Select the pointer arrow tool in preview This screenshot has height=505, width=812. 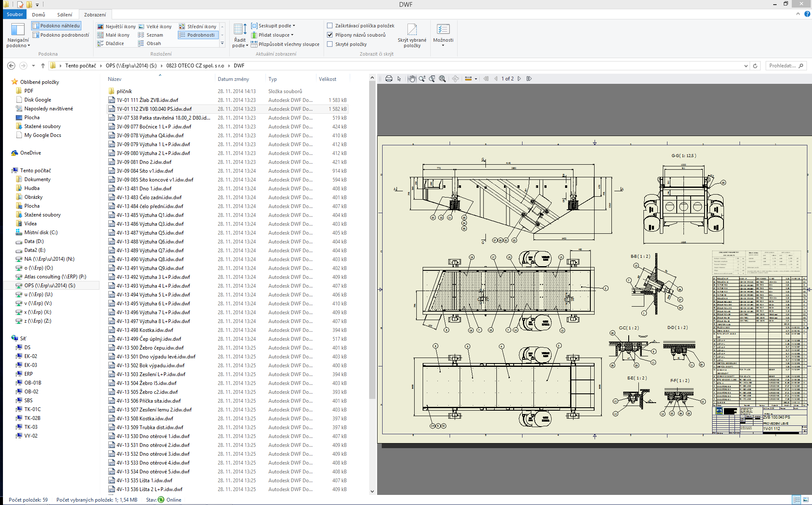[x=399, y=79]
